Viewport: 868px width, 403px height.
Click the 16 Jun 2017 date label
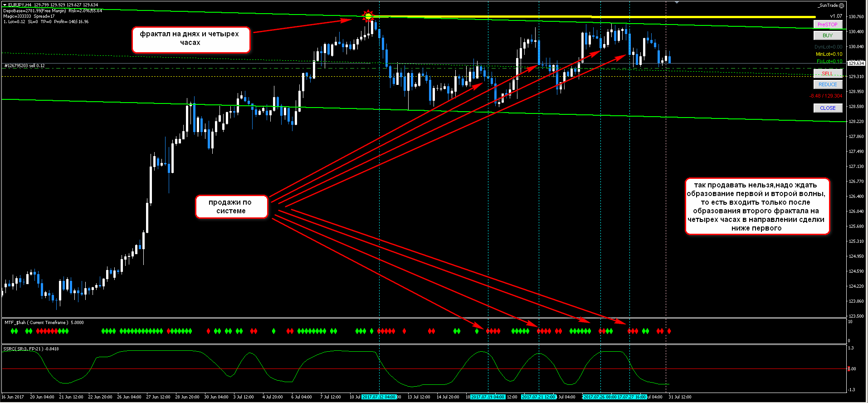coord(13,397)
